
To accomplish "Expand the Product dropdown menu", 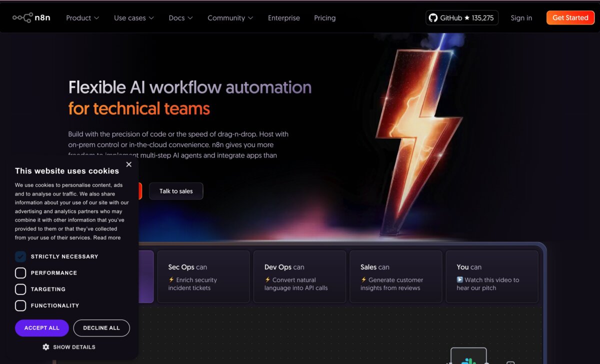I will [x=82, y=18].
